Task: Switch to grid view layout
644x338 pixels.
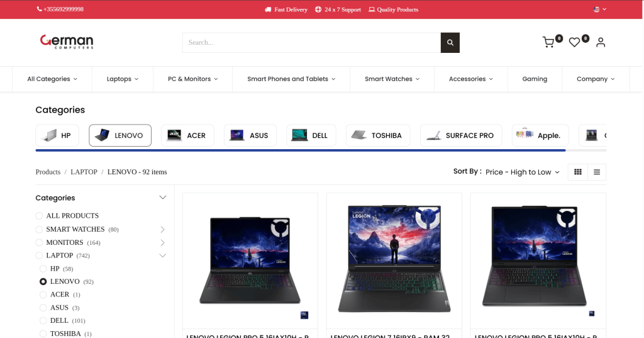Action: (578, 172)
